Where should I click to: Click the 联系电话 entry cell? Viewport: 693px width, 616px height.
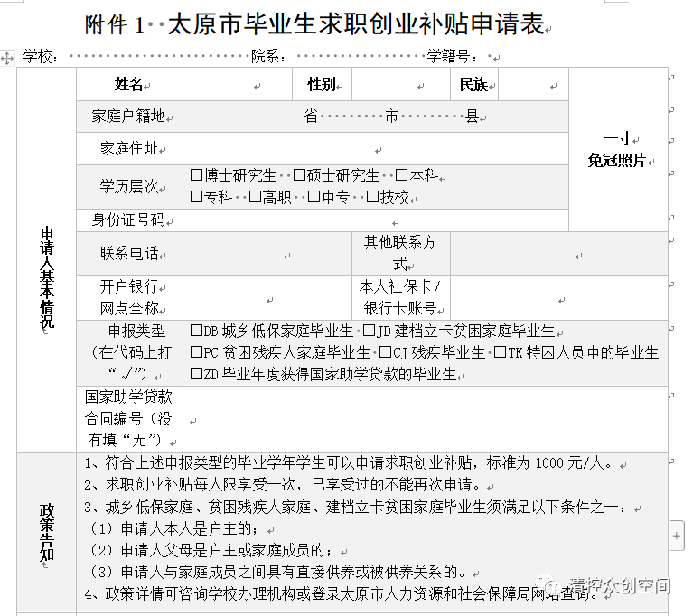pyautogui.click(x=267, y=254)
